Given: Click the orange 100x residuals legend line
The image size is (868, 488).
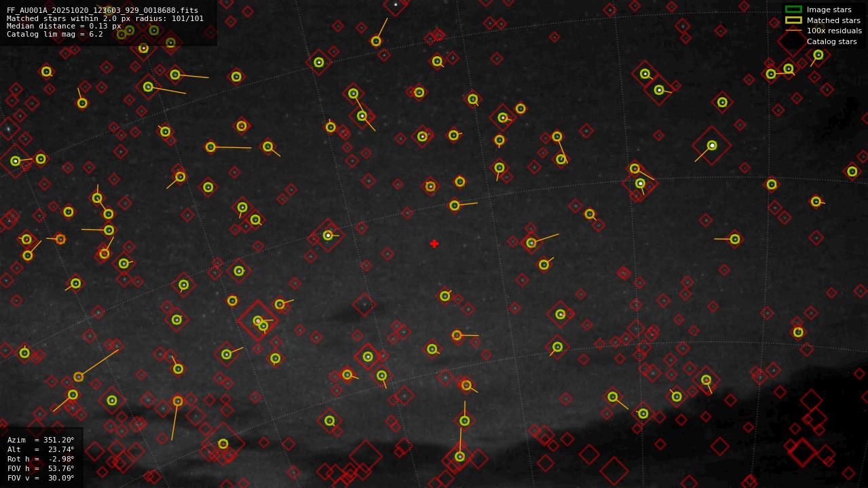Looking at the screenshot, I should click(793, 31).
